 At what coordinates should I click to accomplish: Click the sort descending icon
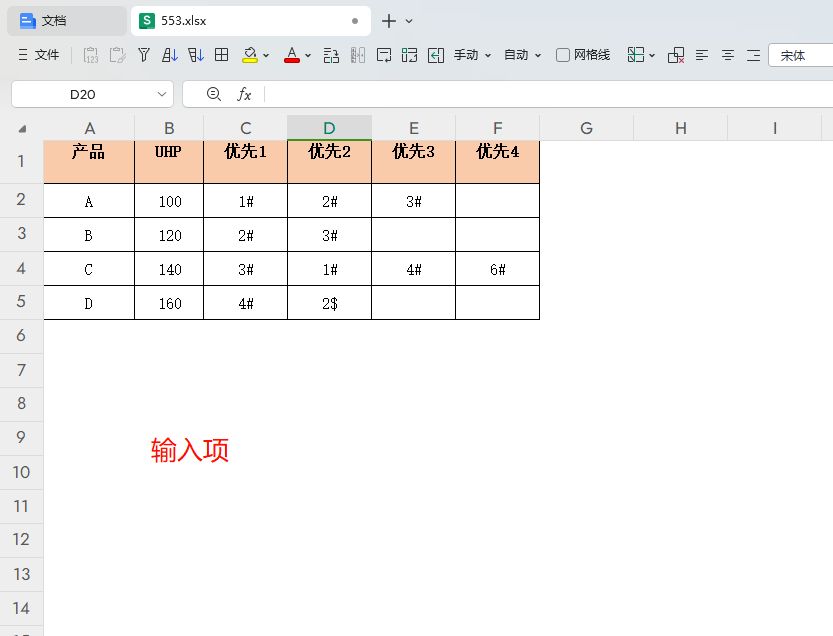[x=196, y=55]
